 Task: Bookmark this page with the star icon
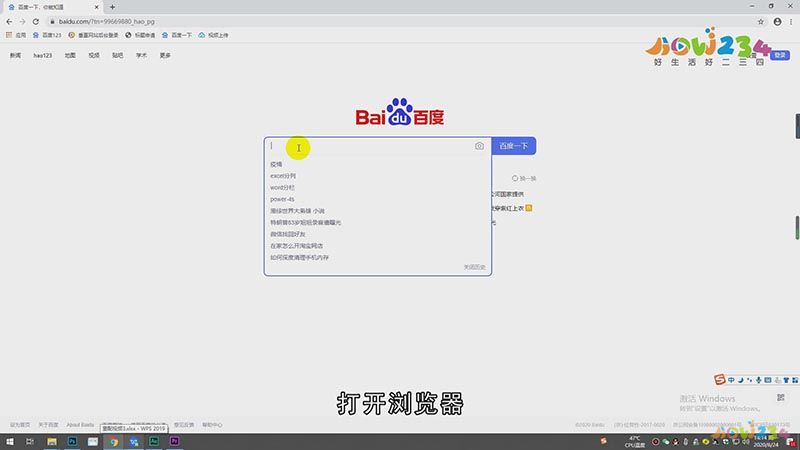coord(761,21)
